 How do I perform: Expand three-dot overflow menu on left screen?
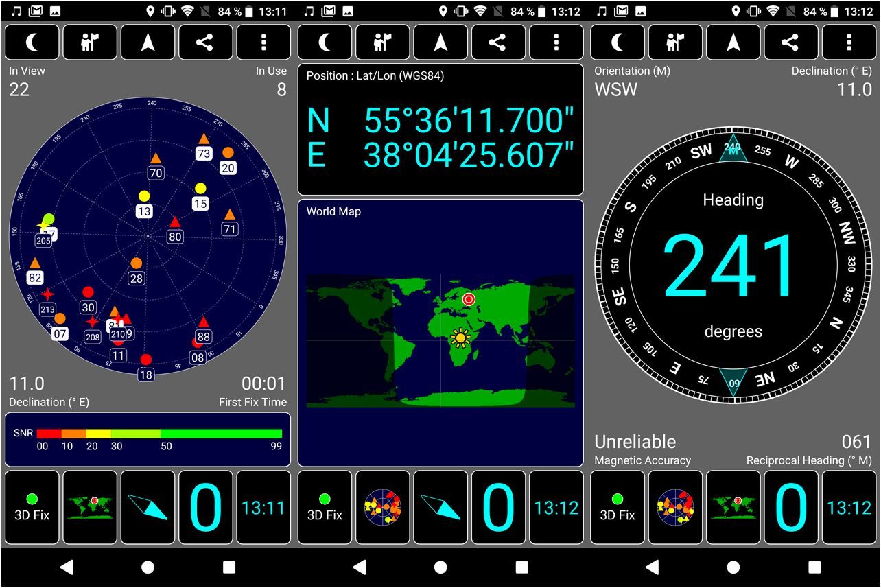(263, 43)
